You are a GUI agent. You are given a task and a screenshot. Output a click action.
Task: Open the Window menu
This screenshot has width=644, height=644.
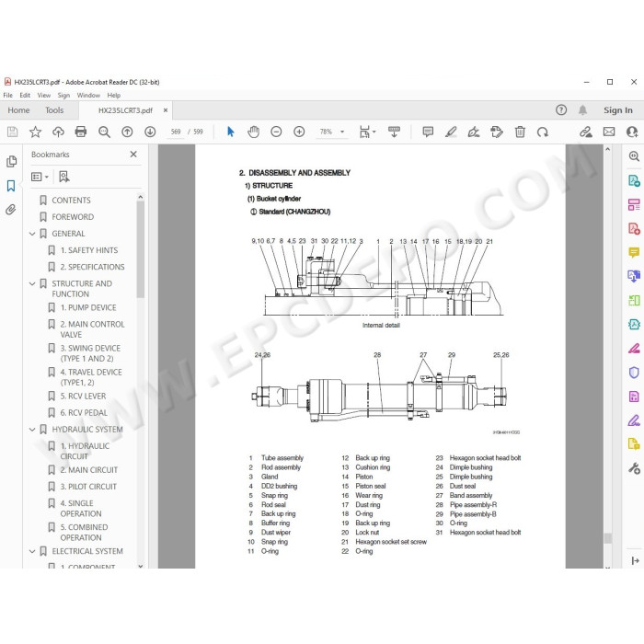tap(88, 96)
